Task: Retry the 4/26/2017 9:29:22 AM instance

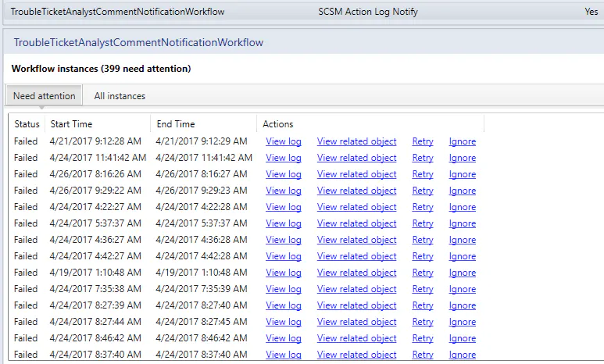Action: [423, 191]
